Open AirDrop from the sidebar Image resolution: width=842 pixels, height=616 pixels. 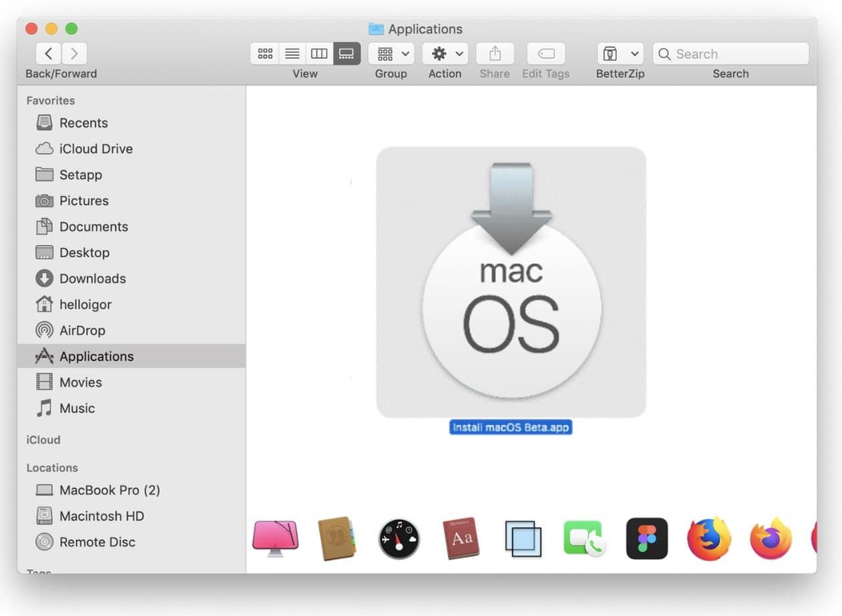point(83,330)
